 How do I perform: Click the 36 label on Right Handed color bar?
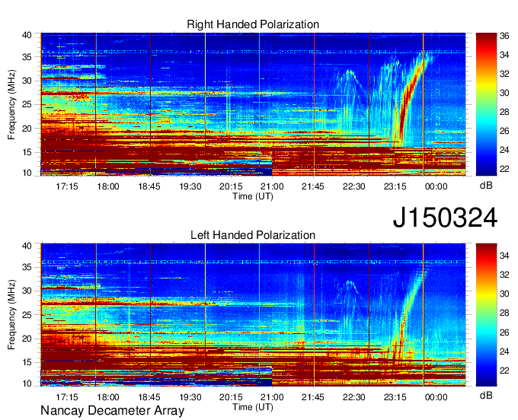click(504, 36)
